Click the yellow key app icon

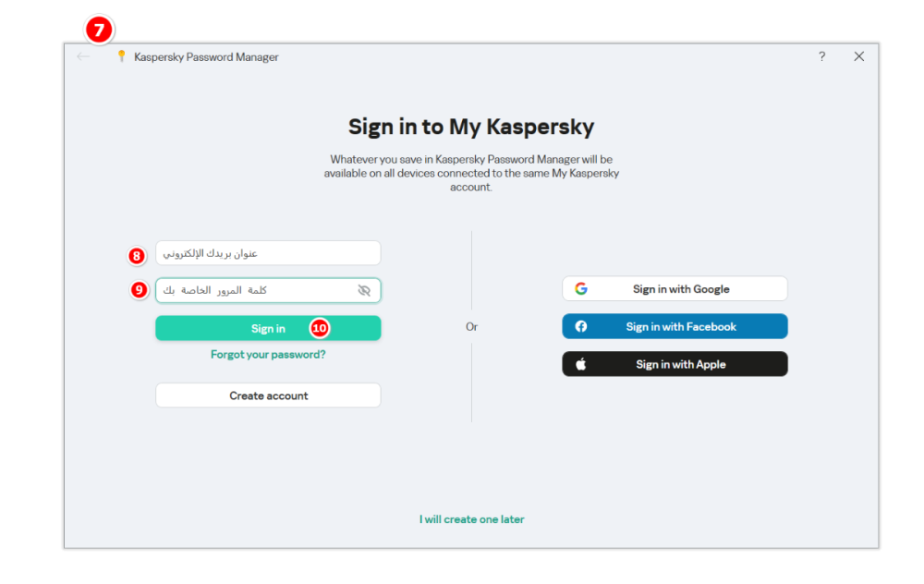[x=120, y=56]
